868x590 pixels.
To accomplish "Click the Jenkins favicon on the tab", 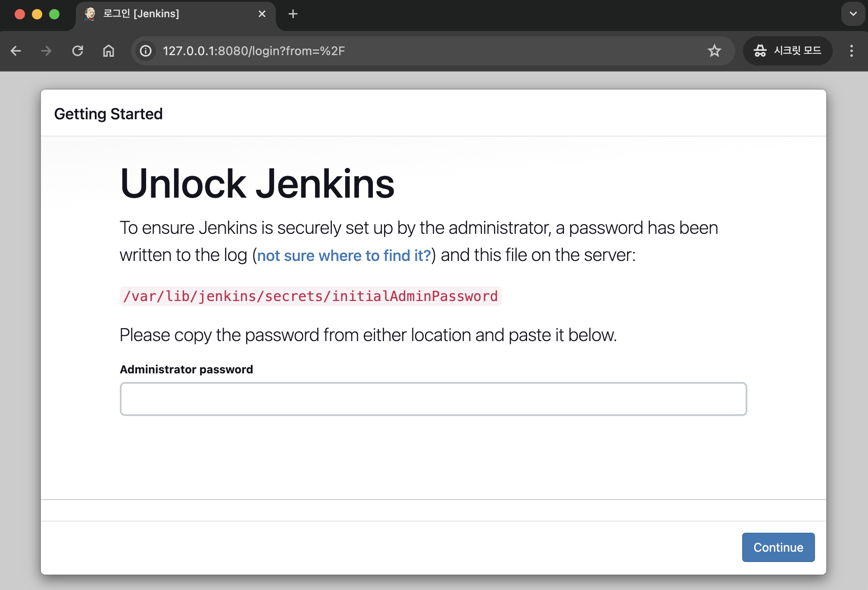I will coord(90,14).
